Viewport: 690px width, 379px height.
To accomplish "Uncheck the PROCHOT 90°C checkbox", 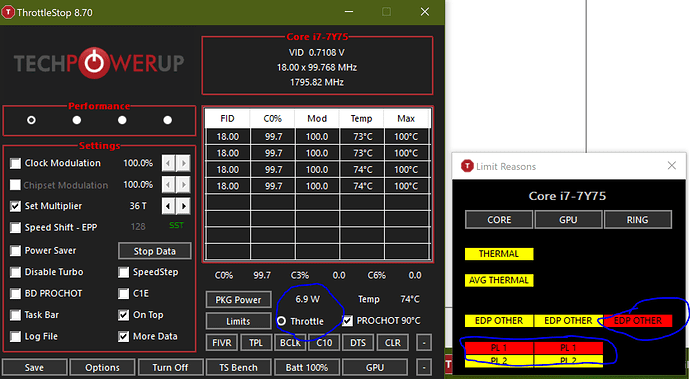I will click(348, 321).
